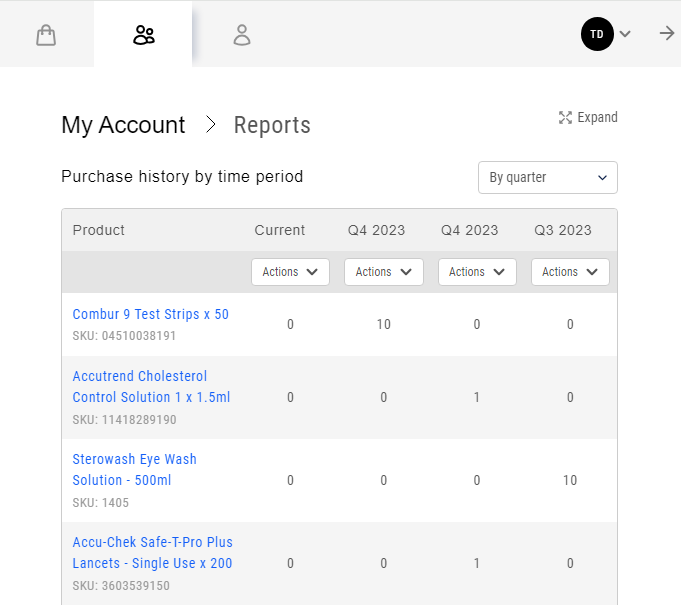Open the shopping bag tab
This screenshot has height=605, width=681.
pos(46,35)
